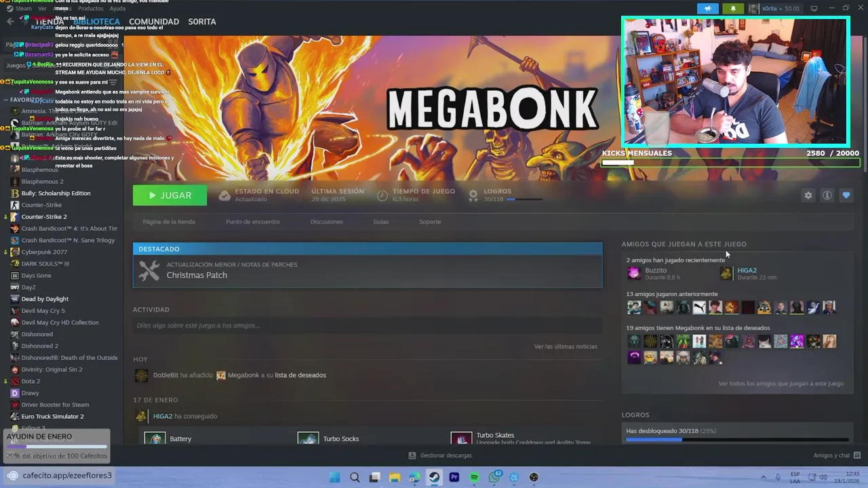The width and height of the screenshot is (868, 488).
Task: Open the SORITA profile tab
Action: click(202, 22)
